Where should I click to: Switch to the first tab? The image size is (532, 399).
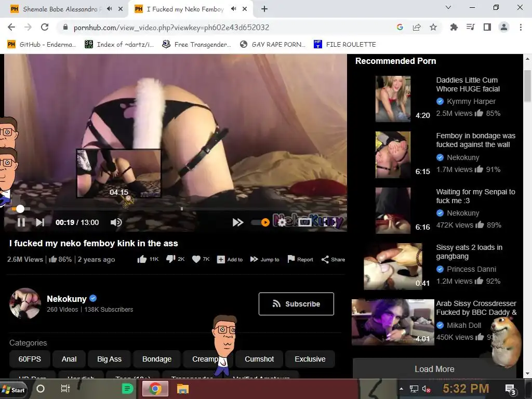pyautogui.click(x=63, y=9)
